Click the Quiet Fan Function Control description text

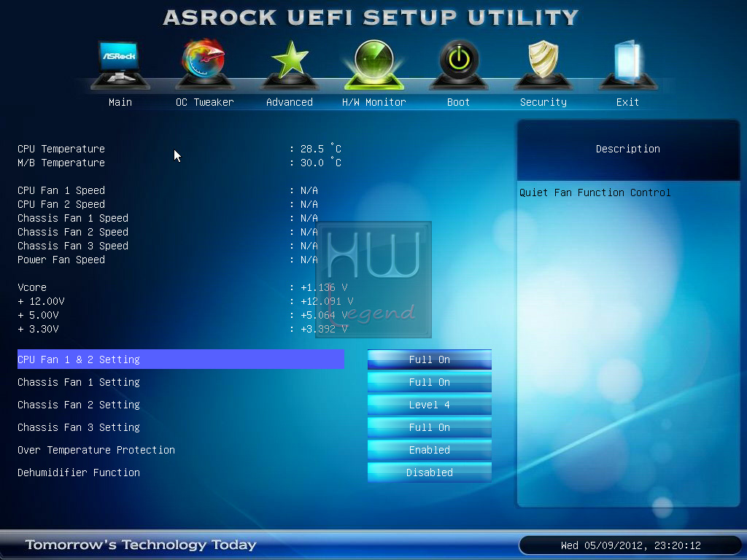[595, 192]
